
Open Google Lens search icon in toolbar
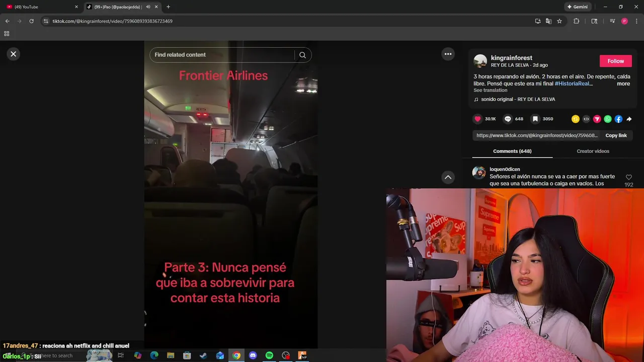click(x=594, y=21)
